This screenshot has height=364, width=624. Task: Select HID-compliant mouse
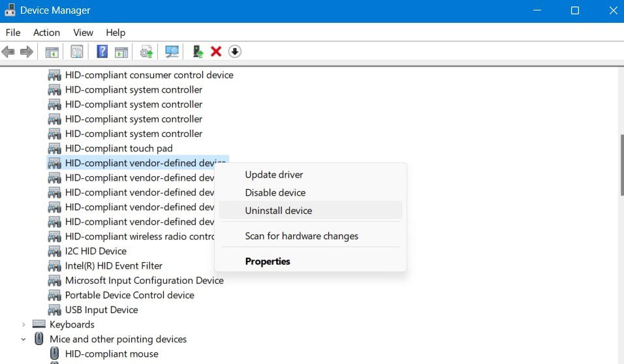pos(112,354)
